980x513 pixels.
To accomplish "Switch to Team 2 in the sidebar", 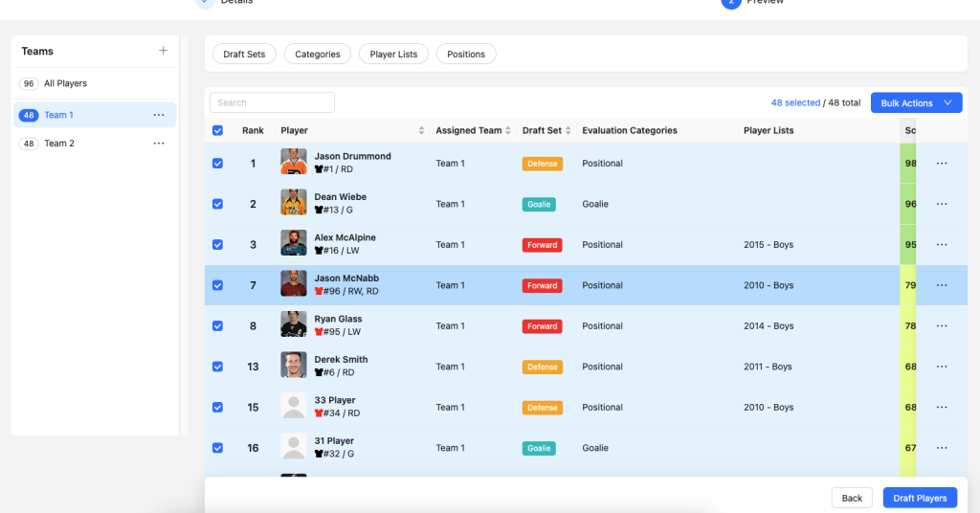I will coord(58,144).
